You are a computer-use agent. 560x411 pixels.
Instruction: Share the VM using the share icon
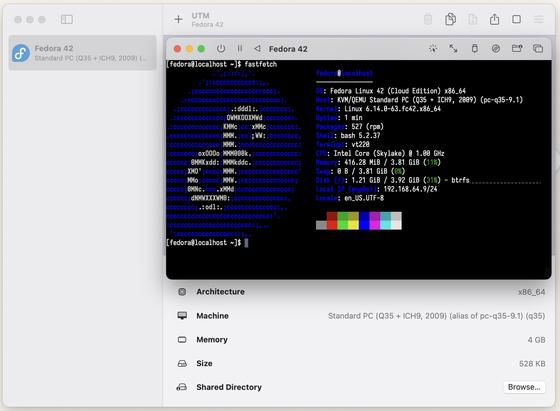click(495, 19)
